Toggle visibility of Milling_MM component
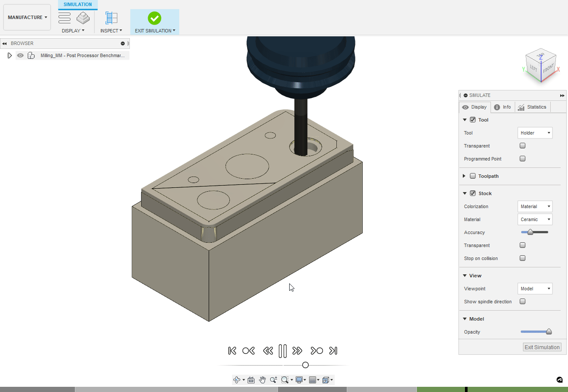The image size is (568, 392). (x=20, y=55)
